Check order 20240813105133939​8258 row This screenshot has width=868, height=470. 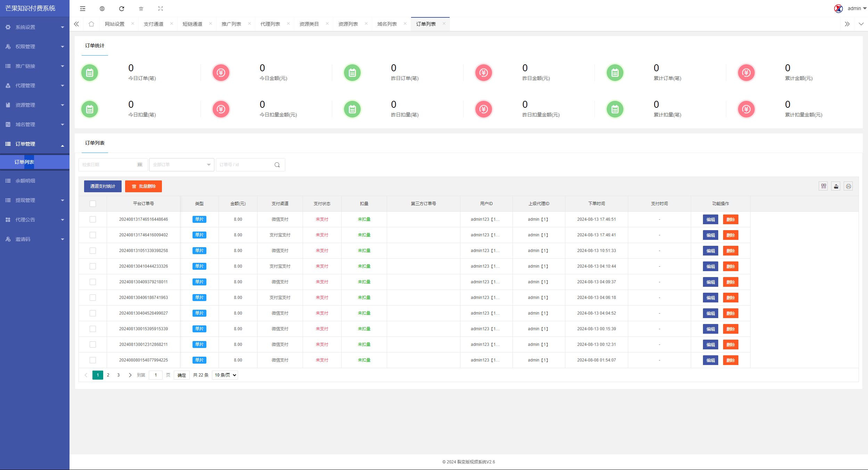point(93,251)
